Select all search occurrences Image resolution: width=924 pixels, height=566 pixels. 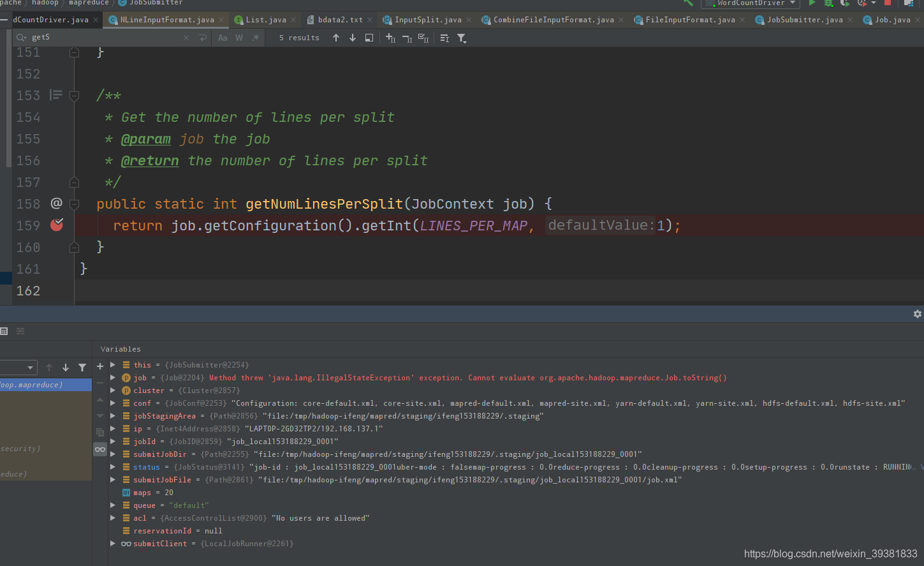(423, 38)
